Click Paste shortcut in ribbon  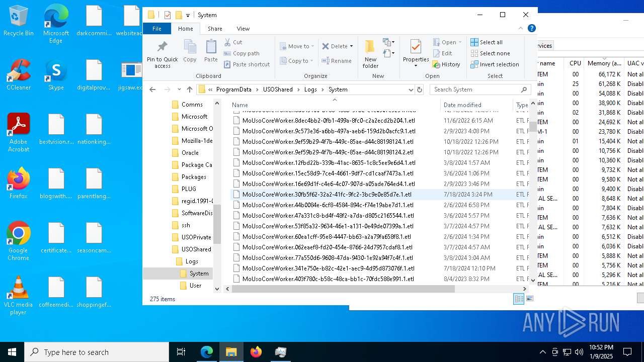(247, 64)
